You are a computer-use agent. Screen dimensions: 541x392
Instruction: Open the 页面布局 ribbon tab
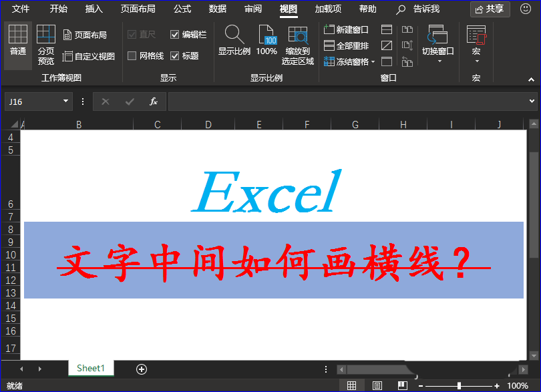pos(138,9)
